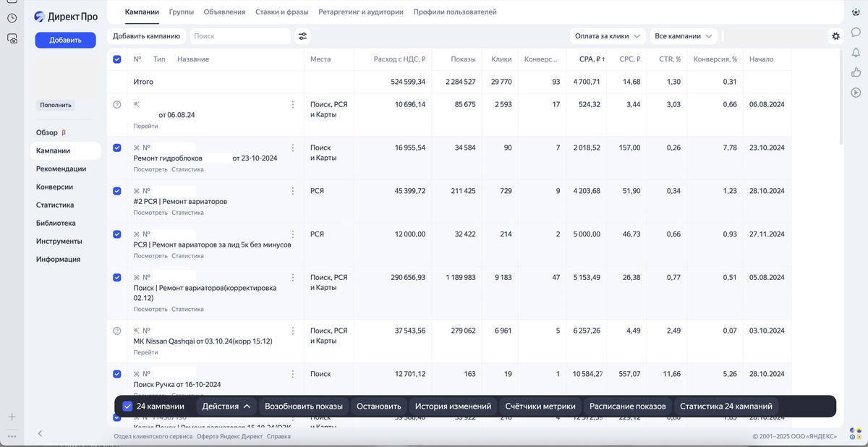Viewport: 868px width, 447px height.
Task: Click campaign type icon of Ремонт гидроблоков row
Action: (137, 148)
